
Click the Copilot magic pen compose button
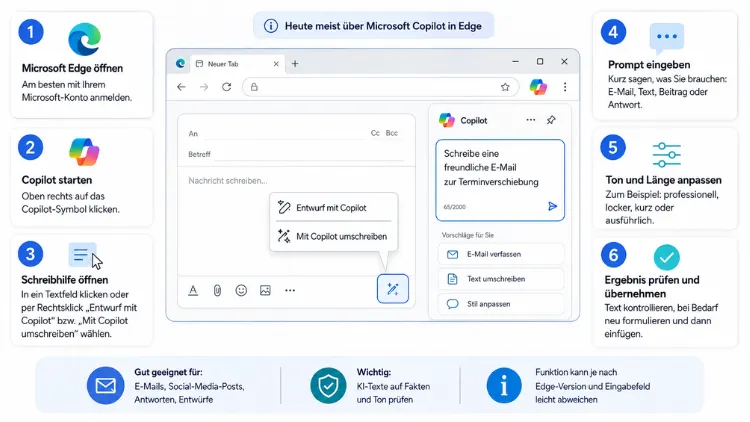tap(393, 289)
